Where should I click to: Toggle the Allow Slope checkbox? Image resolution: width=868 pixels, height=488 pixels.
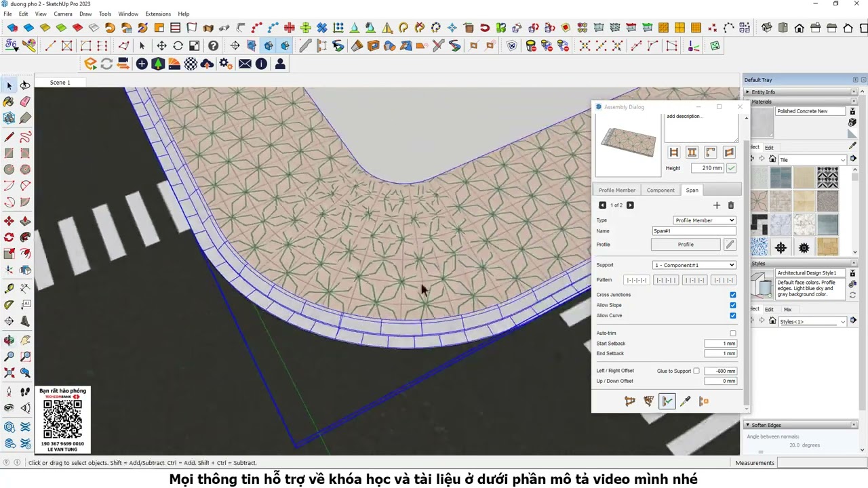(x=732, y=305)
